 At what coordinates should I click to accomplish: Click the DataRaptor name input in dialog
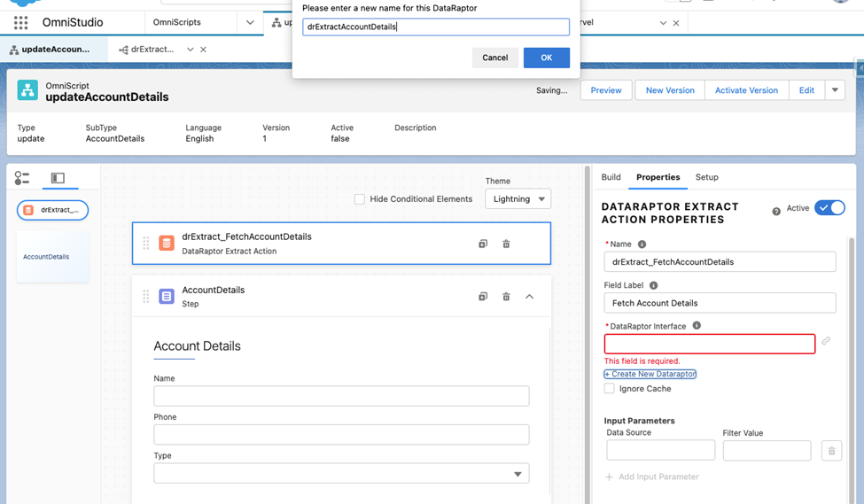pyautogui.click(x=436, y=27)
